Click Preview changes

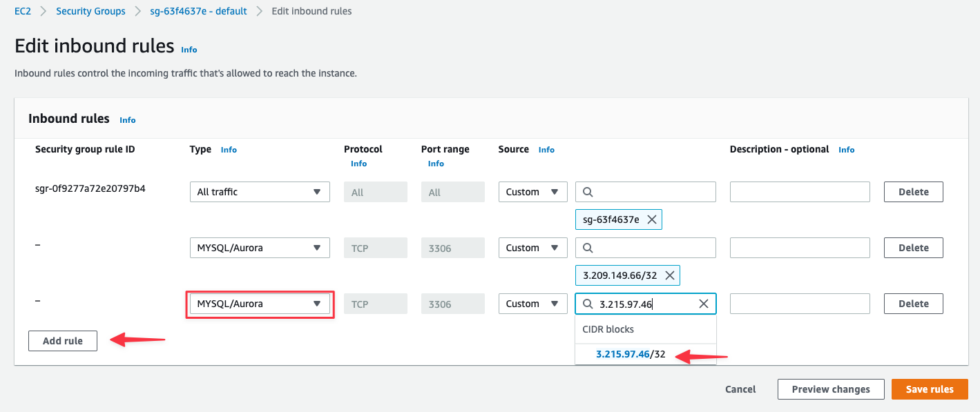831,389
